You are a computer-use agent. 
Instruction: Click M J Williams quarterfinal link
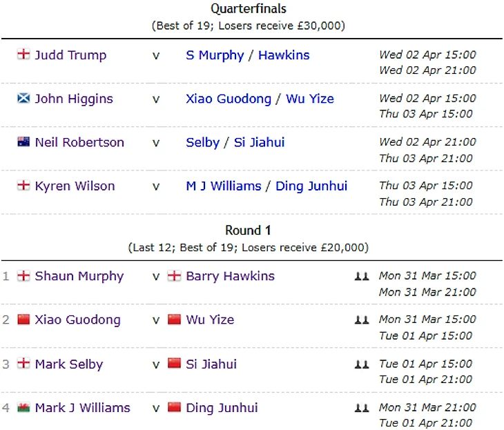click(x=224, y=186)
